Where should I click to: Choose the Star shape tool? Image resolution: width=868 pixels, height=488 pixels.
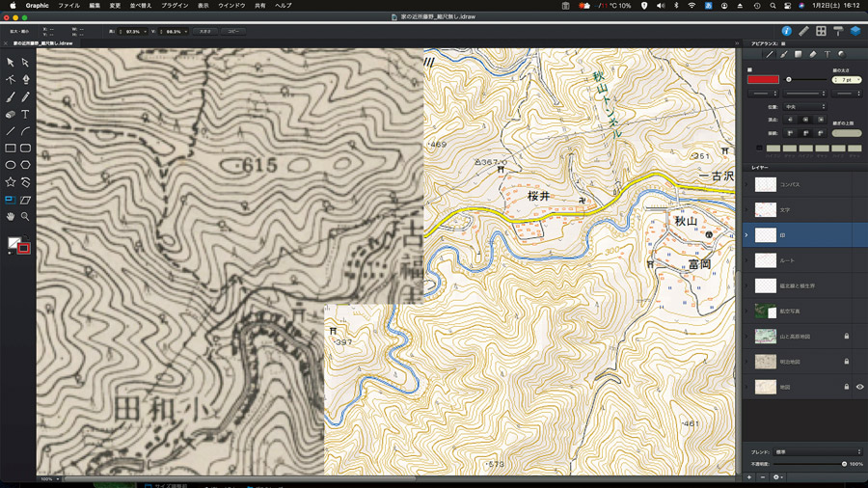click(11, 182)
